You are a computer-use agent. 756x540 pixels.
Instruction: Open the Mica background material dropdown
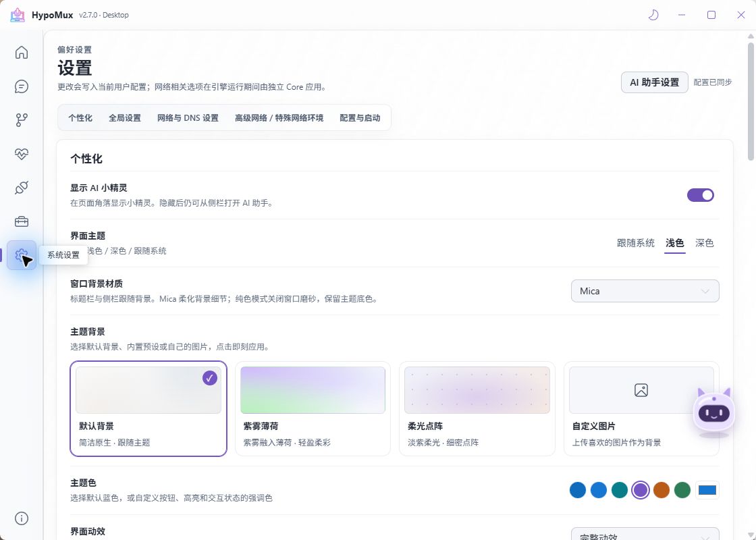[645, 291]
